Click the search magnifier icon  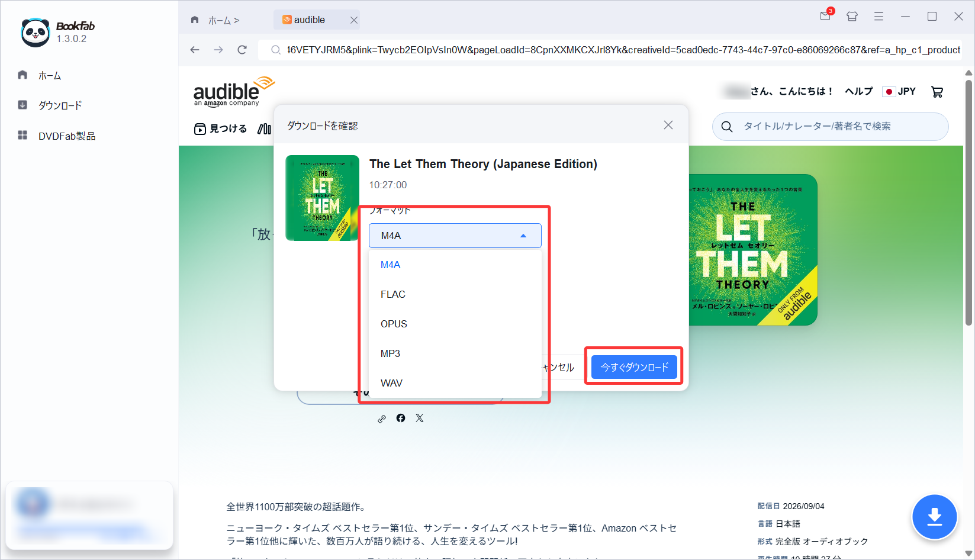click(x=727, y=127)
